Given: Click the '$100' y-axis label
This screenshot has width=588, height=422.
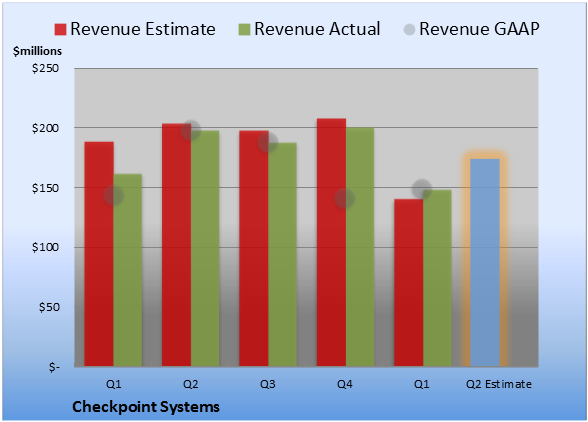Looking at the screenshot, I should pos(45,248).
